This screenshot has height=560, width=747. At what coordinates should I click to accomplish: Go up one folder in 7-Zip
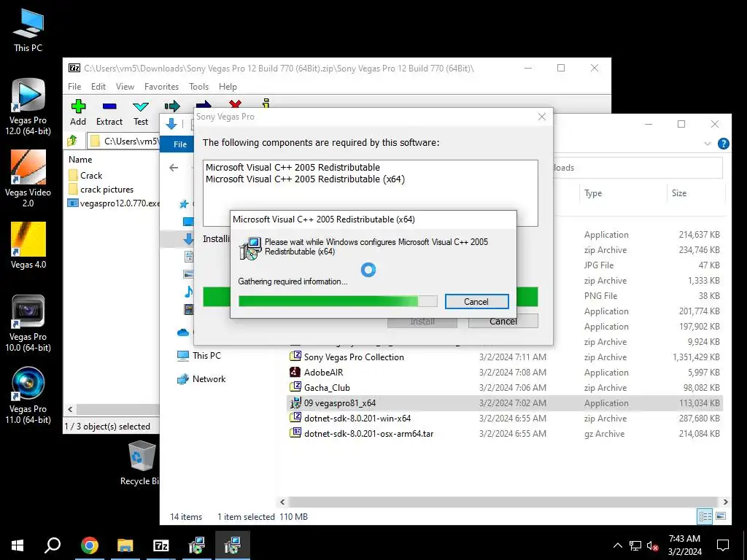click(72, 141)
